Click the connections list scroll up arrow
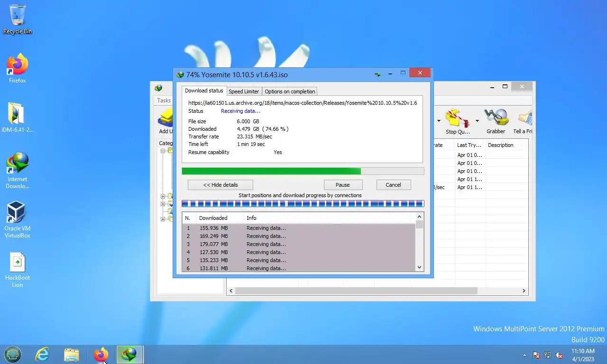 pyautogui.click(x=419, y=217)
